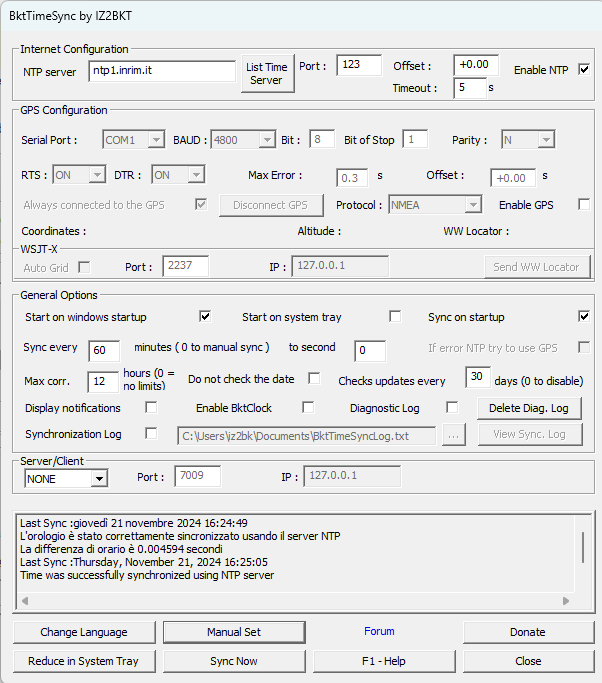Click the log's scroll right arrow
Screen dimensions: 602x683
click(566, 601)
